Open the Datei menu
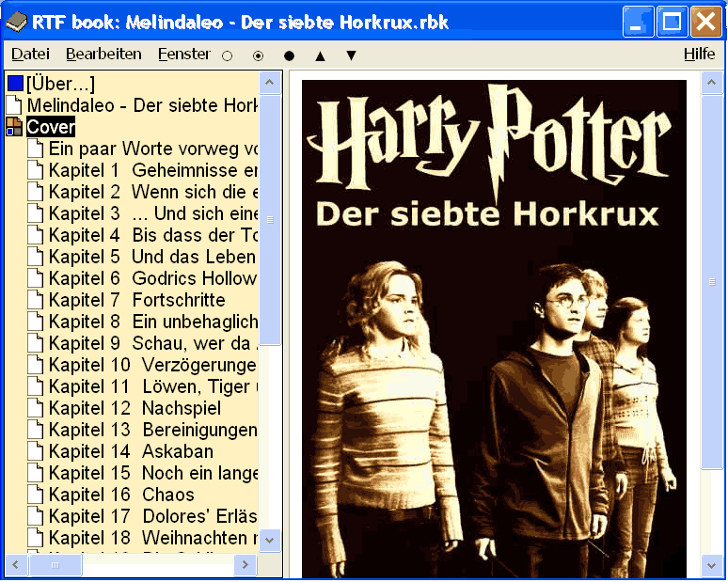The width and height of the screenshot is (728, 582). point(30,55)
